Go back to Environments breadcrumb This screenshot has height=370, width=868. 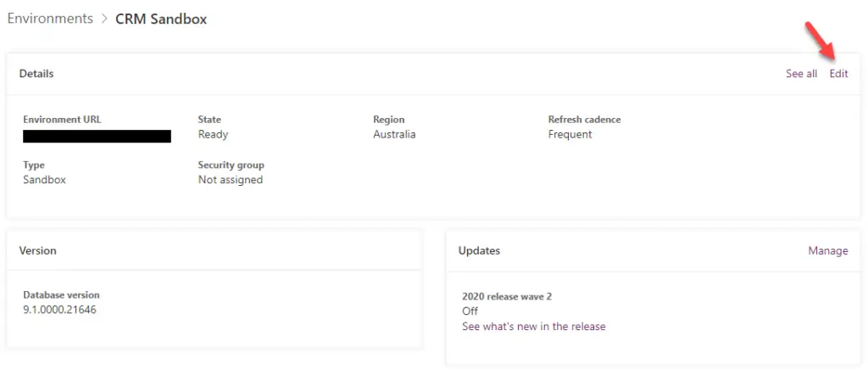[x=50, y=19]
